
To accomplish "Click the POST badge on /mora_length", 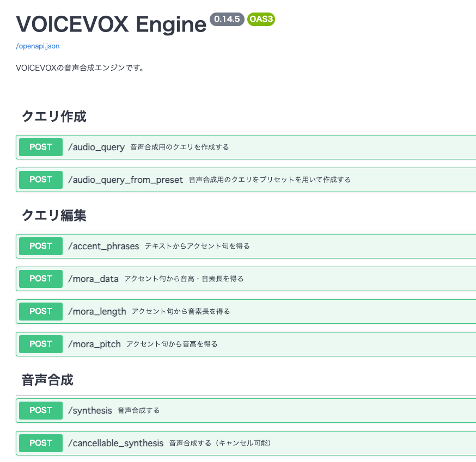I will (40, 311).
